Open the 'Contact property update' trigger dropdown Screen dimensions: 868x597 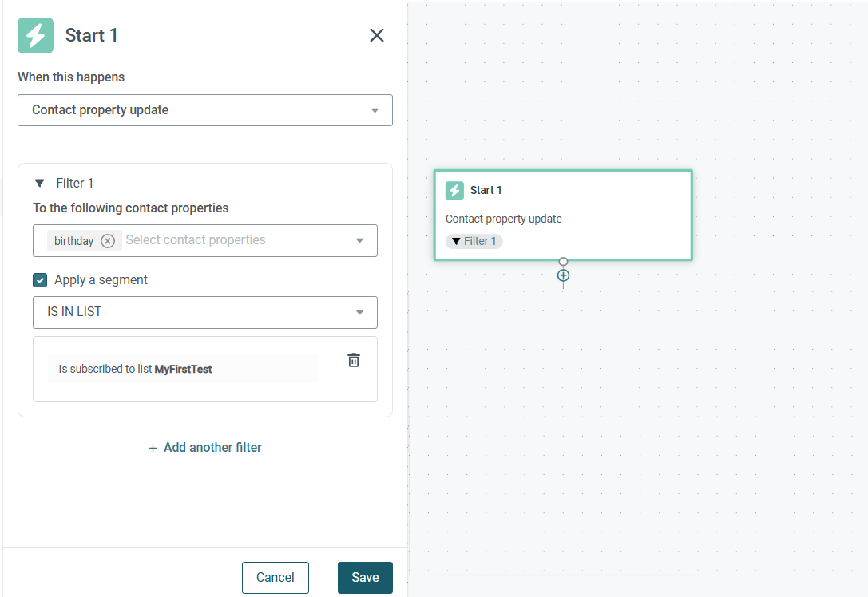[x=204, y=110]
